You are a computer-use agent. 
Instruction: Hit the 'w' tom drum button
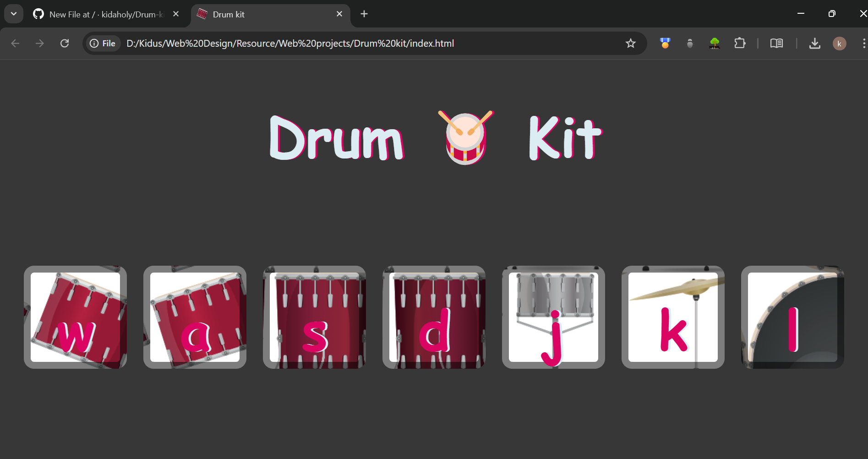[75, 317]
